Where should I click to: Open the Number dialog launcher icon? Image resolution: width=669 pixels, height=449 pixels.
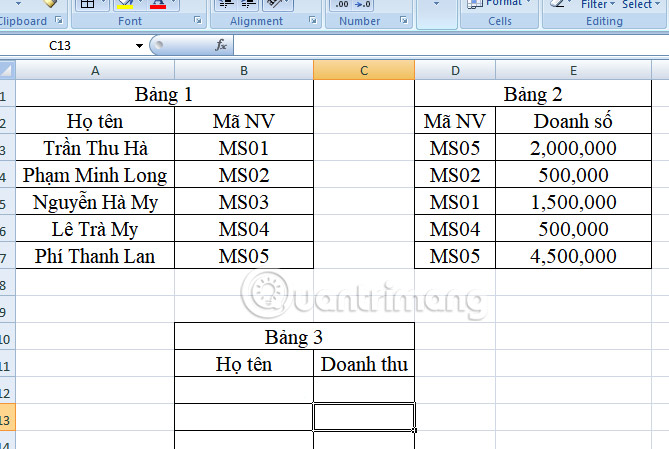click(x=402, y=21)
